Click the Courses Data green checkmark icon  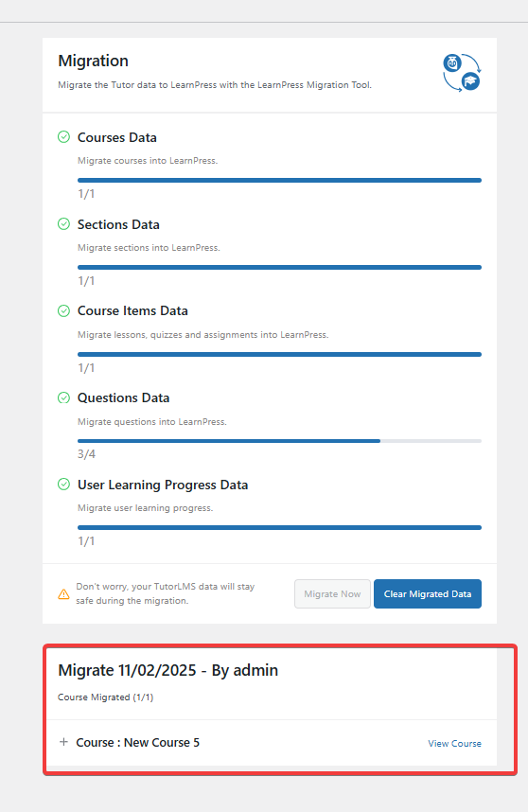coord(63,136)
